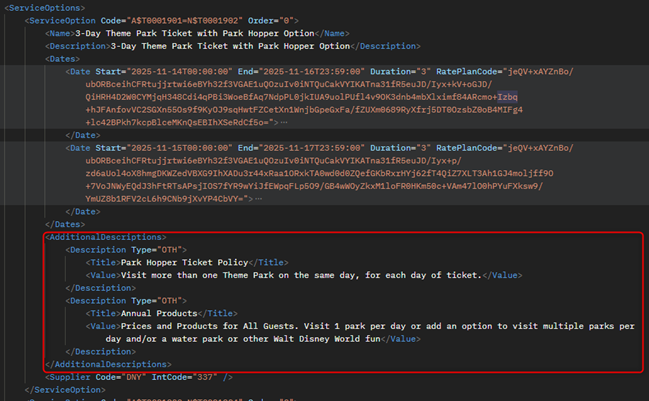
Task: Click Description Type="OTH" above the Annual Products title
Action: pos(126,301)
